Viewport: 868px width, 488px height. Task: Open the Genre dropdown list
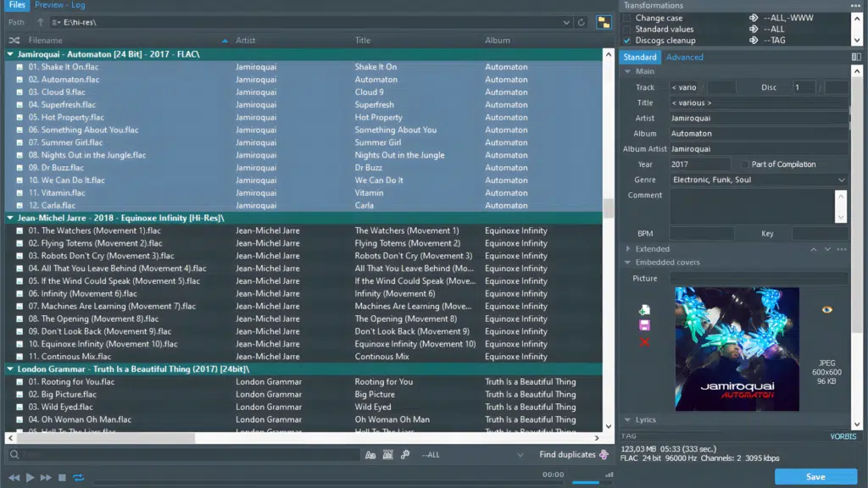841,180
